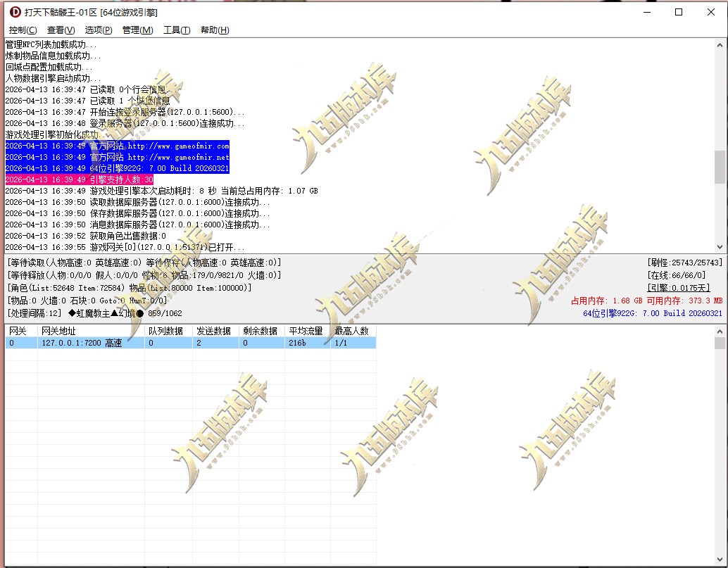The height and width of the screenshot is (568, 728).
Task: Click log line 人物数据引擎启动成功
Action: 53,78
